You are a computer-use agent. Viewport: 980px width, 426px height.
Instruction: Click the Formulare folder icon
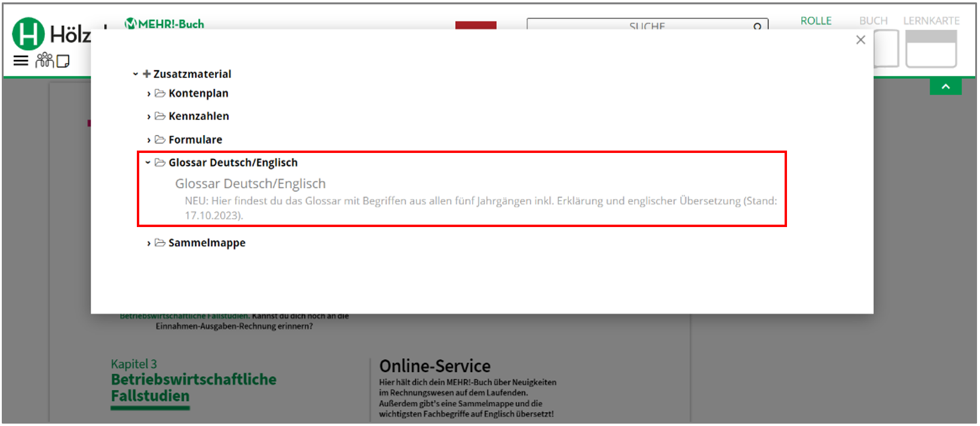coord(160,139)
